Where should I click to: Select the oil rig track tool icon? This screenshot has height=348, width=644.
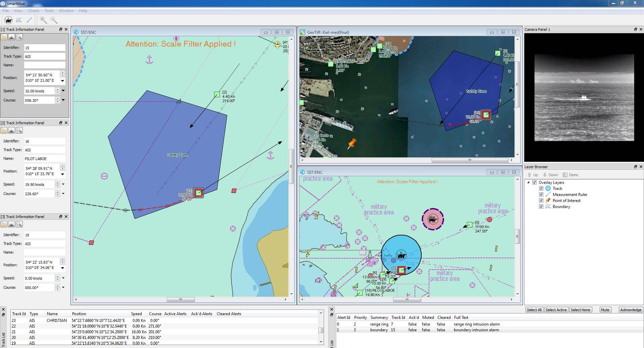tap(8, 20)
